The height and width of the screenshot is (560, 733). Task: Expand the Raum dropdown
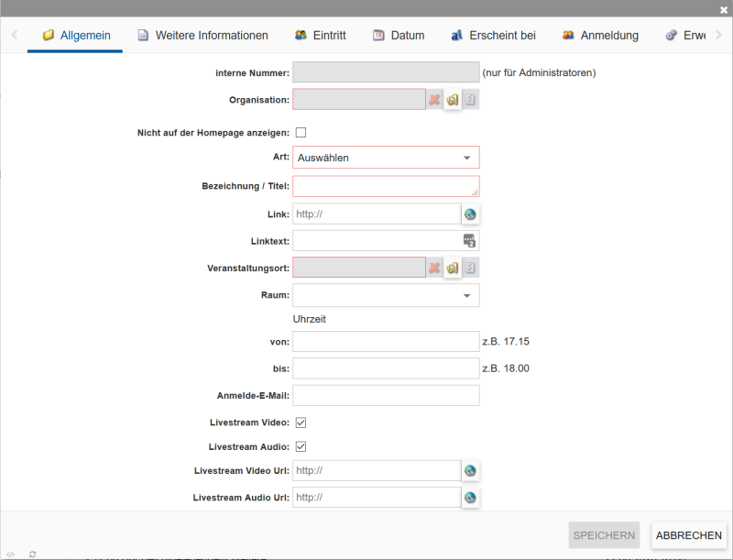(386, 295)
